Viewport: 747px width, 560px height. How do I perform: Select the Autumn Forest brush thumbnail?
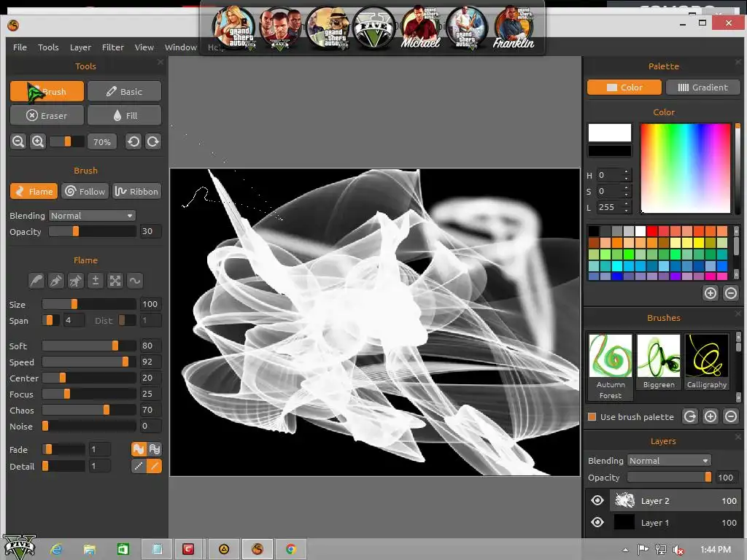[611, 367]
